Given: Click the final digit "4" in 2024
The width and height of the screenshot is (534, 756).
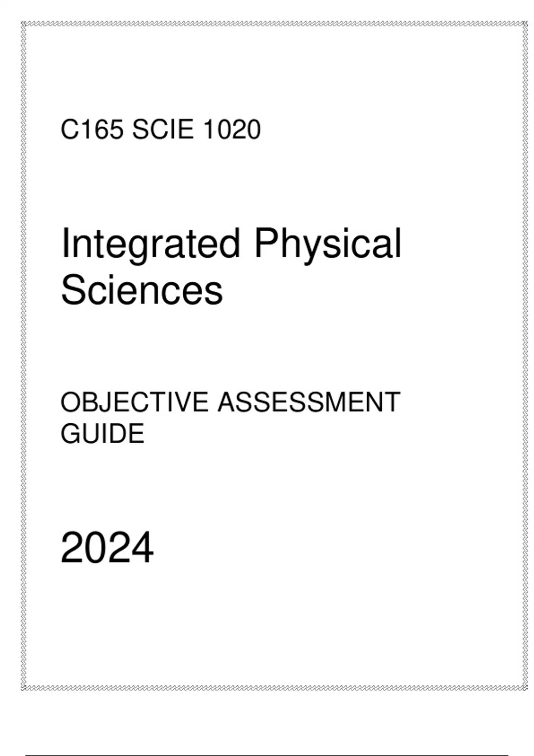Looking at the screenshot, I should 142,548.
